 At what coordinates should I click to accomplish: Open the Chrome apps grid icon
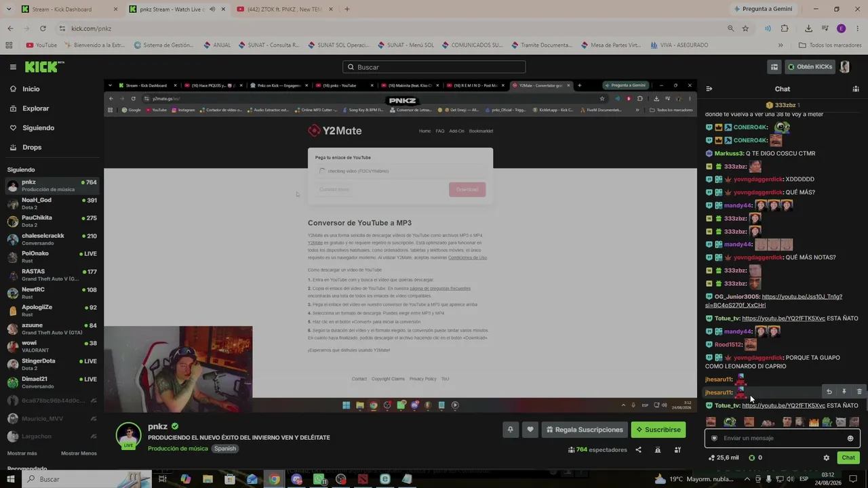9,45
